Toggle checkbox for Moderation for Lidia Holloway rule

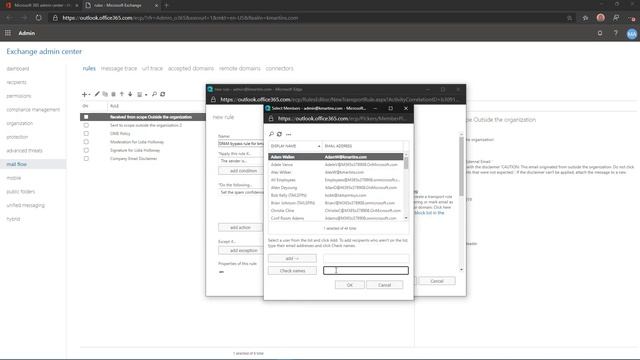pyautogui.click(x=86, y=142)
